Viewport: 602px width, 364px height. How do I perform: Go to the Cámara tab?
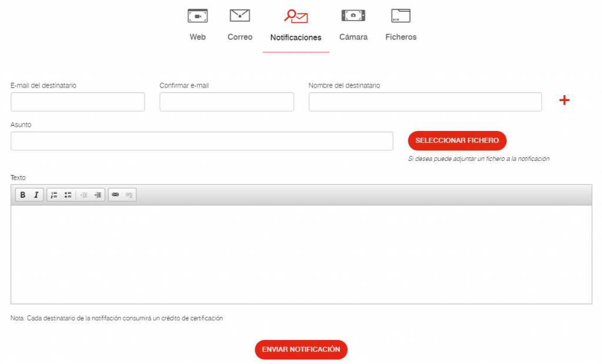pyautogui.click(x=353, y=25)
